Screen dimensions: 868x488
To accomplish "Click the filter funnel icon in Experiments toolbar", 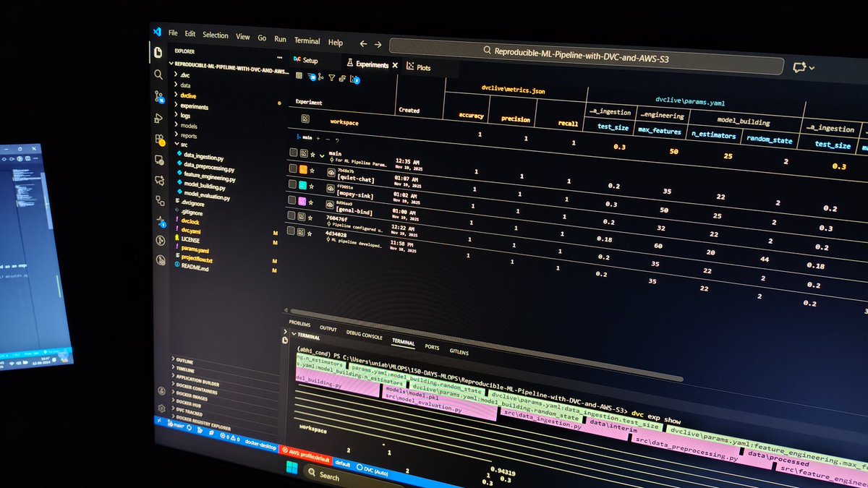I will coord(331,77).
